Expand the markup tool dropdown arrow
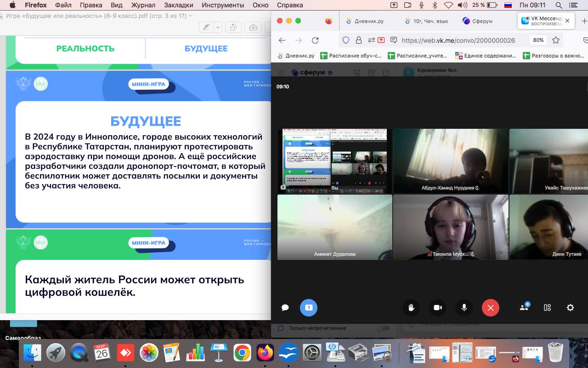 pos(218,27)
